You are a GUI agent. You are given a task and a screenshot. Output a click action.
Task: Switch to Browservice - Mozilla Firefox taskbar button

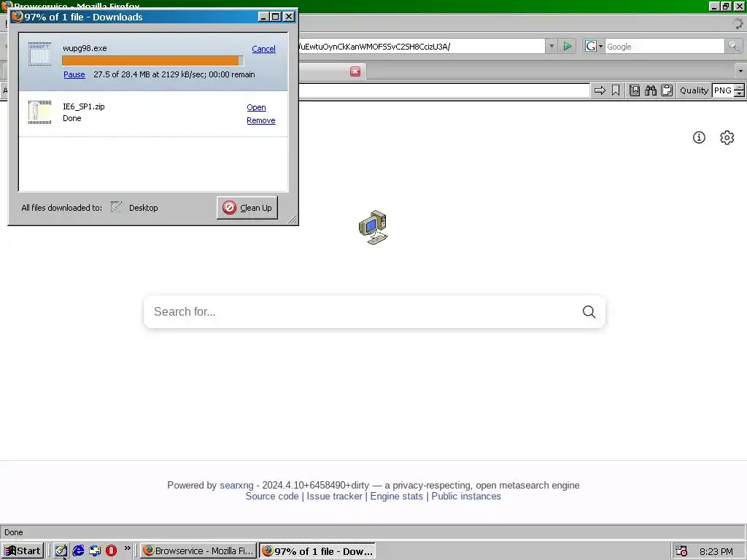[198, 551]
